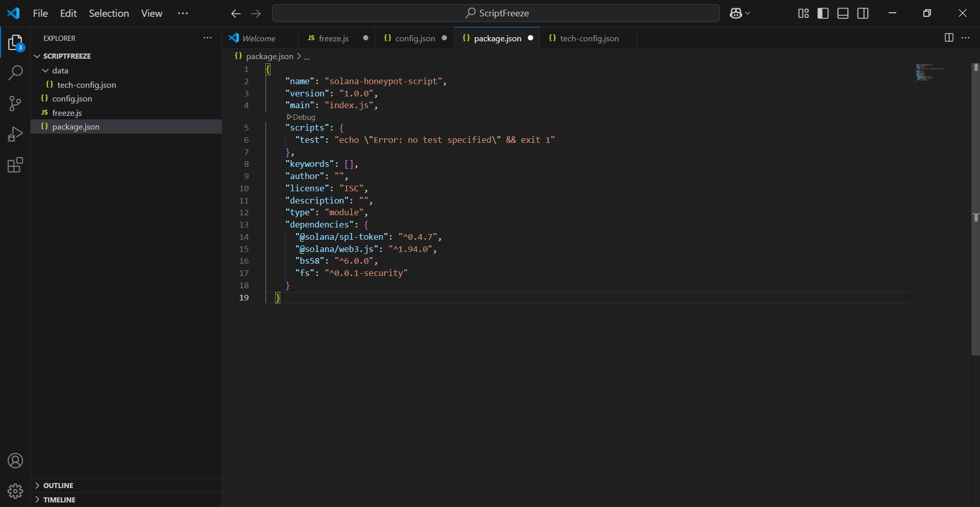The height and width of the screenshot is (507, 980).
Task: Click the unsaved dot on freeze.js tab
Action: pos(365,38)
